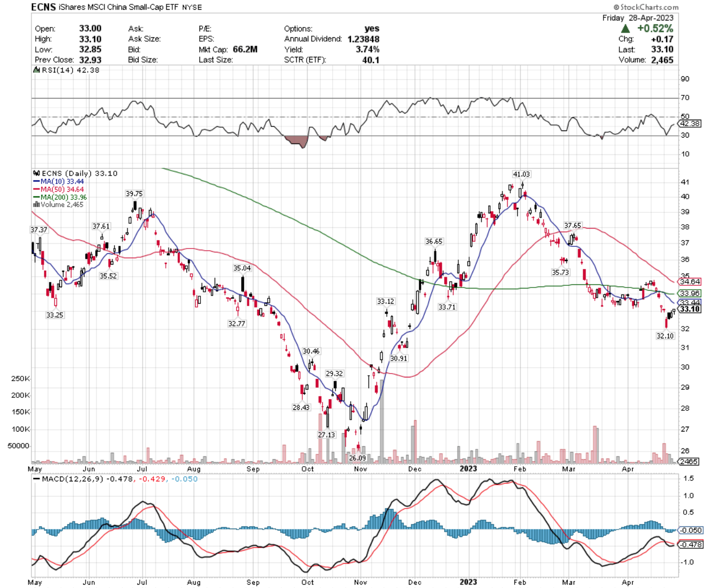Click the 33.25 May low label
The width and height of the screenshot is (714, 588).
click(x=55, y=315)
